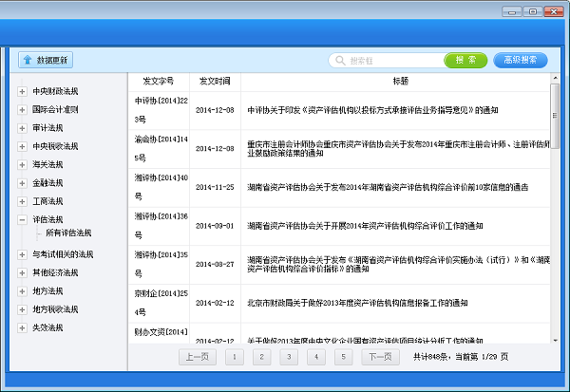Image resolution: width=570 pixels, height=392 pixels.
Task: Close the window
Action: click(554, 12)
